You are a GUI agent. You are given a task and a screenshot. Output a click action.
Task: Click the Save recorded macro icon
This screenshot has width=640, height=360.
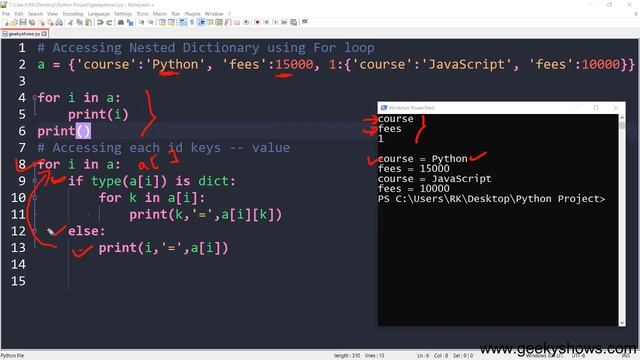293,22
